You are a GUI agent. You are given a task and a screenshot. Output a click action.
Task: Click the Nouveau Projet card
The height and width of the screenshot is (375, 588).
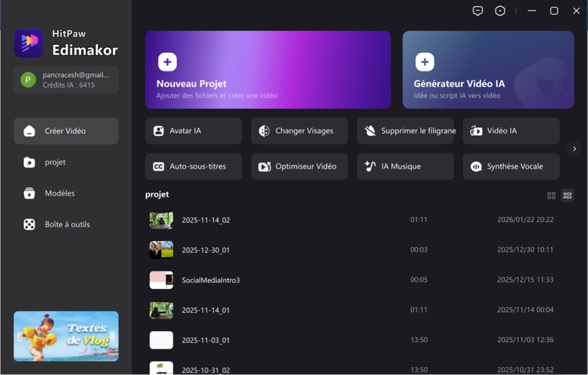[x=268, y=70]
